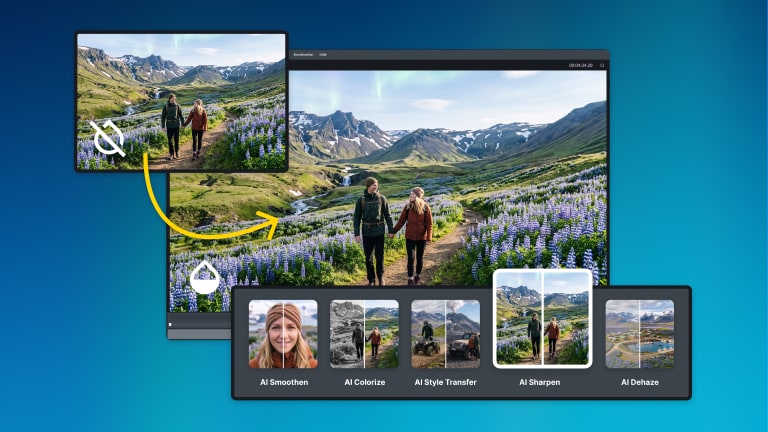Apply the AI Dehaze effect thumbnail
Viewport: 768px width, 432px height.
[x=640, y=334]
